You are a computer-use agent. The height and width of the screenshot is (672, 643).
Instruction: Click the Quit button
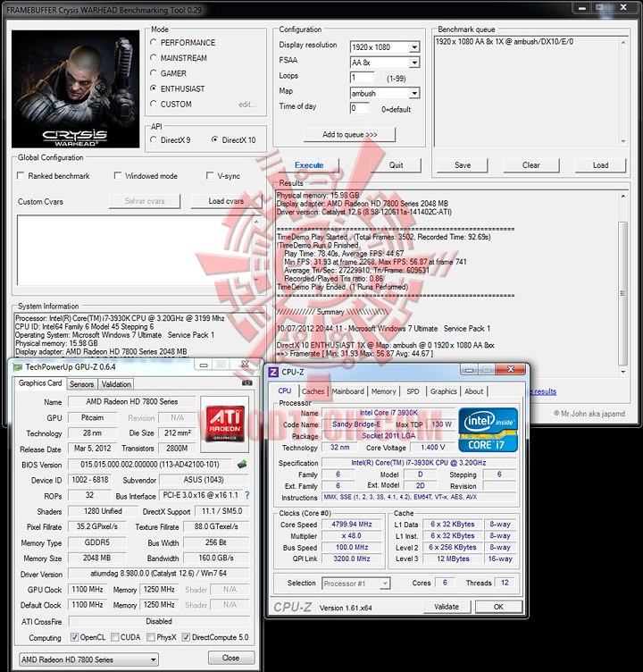click(x=396, y=165)
